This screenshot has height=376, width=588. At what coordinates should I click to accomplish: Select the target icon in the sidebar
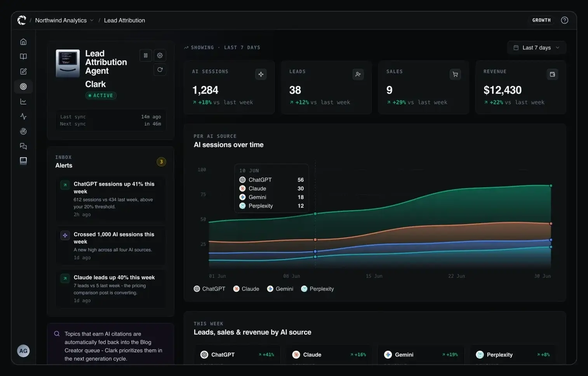tap(23, 87)
